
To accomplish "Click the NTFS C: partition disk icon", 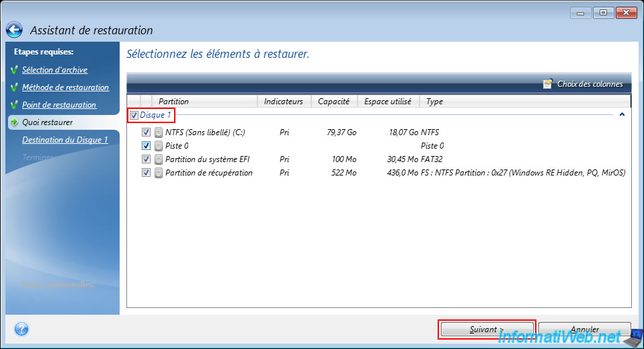I will point(159,132).
